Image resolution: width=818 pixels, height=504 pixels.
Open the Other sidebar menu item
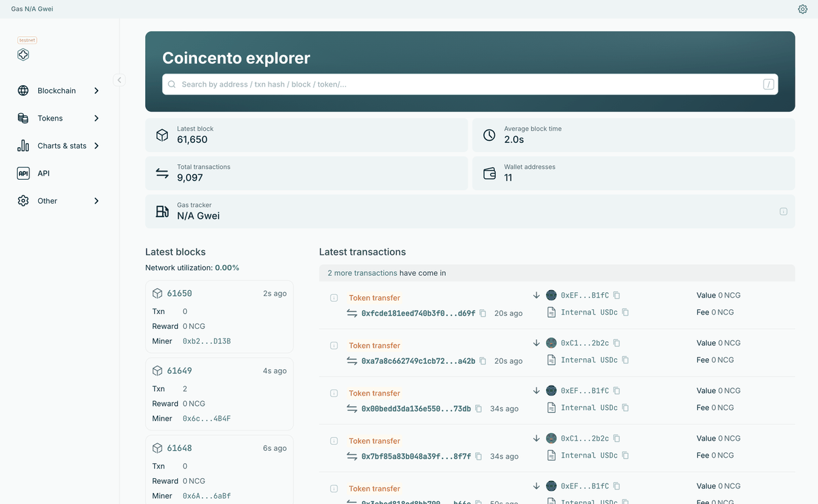(x=59, y=201)
